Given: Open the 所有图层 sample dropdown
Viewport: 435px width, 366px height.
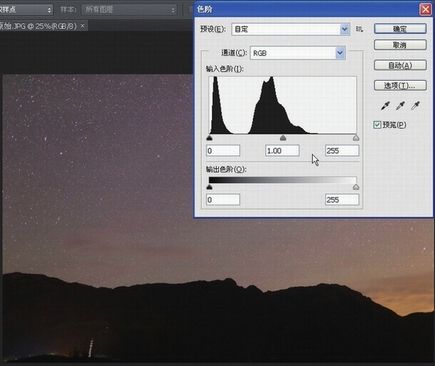Looking at the screenshot, I should pyautogui.click(x=130, y=10).
